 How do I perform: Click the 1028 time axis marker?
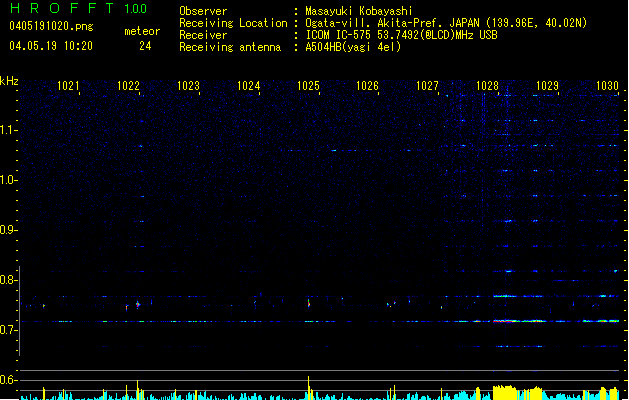tap(487, 86)
